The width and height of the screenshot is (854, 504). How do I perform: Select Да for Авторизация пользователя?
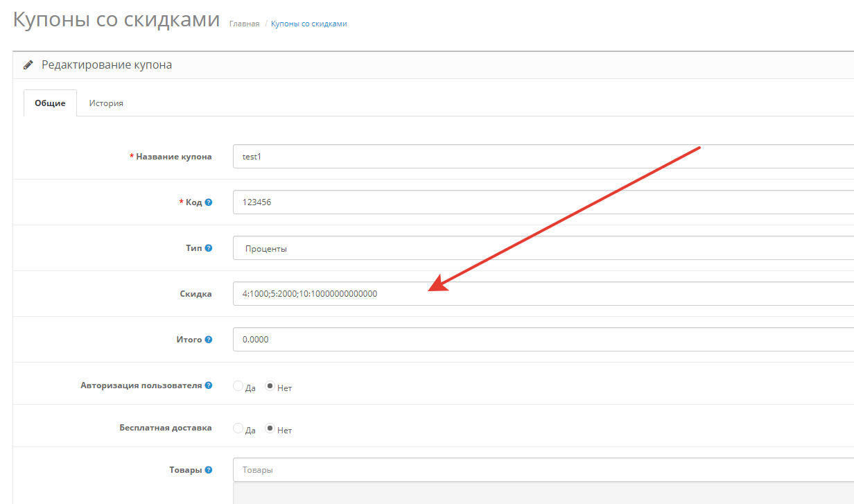(x=238, y=386)
